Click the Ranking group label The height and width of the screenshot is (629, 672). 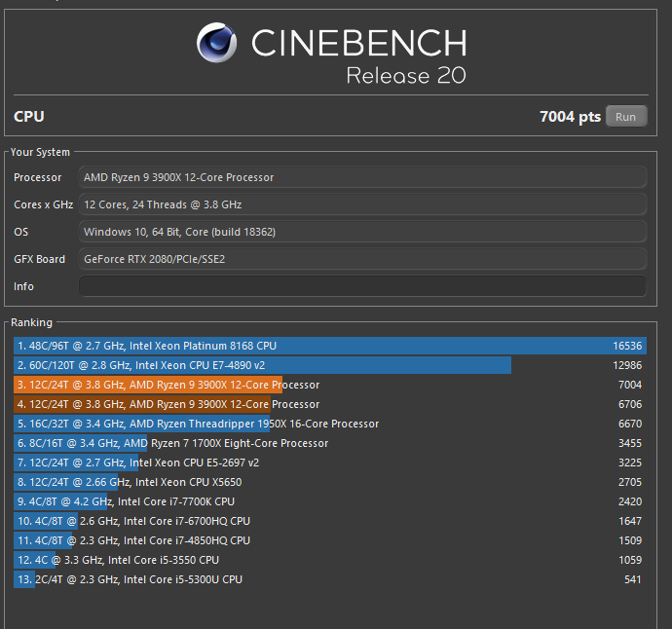31,322
